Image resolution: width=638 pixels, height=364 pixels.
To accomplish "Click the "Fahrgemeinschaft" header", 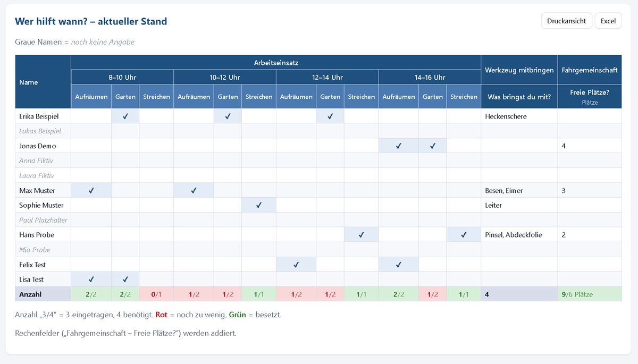I will click(x=590, y=70).
